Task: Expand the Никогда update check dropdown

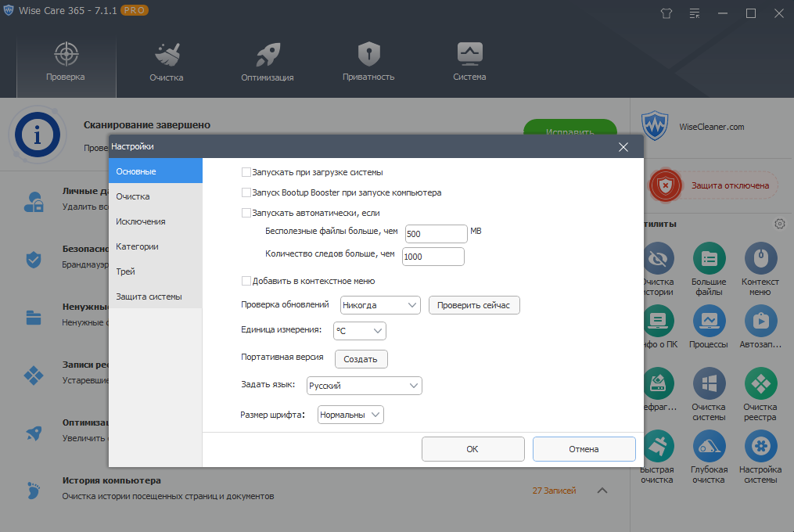Action: [x=380, y=305]
